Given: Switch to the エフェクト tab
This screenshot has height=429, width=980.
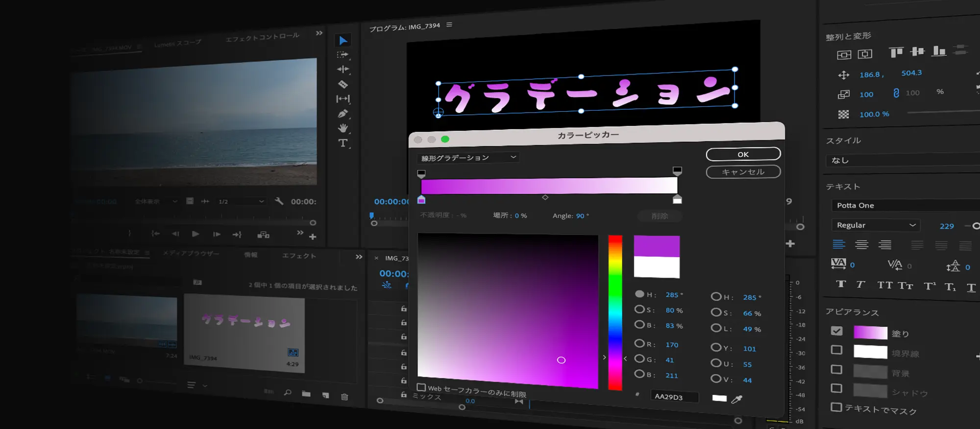Looking at the screenshot, I should pyautogui.click(x=299, y=256).
